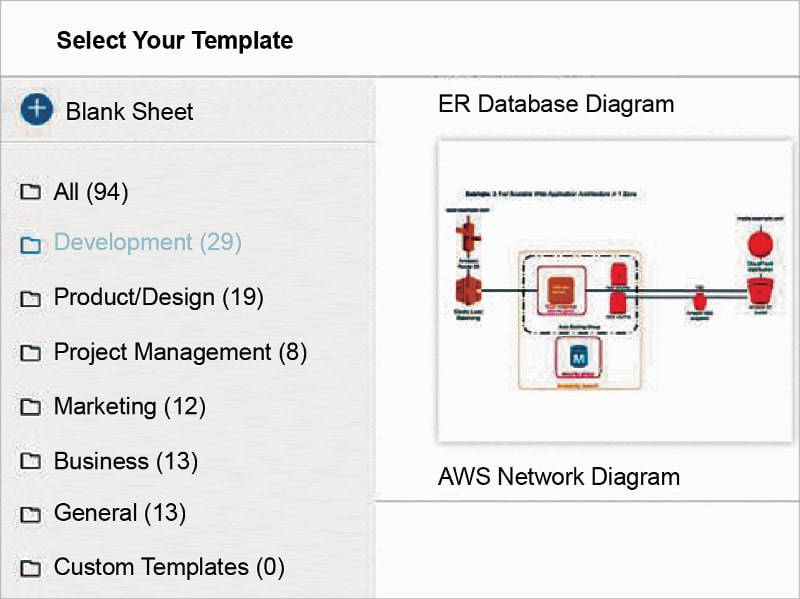
Task: Open Marketing (12) templates list
Action: click(130, 406)
